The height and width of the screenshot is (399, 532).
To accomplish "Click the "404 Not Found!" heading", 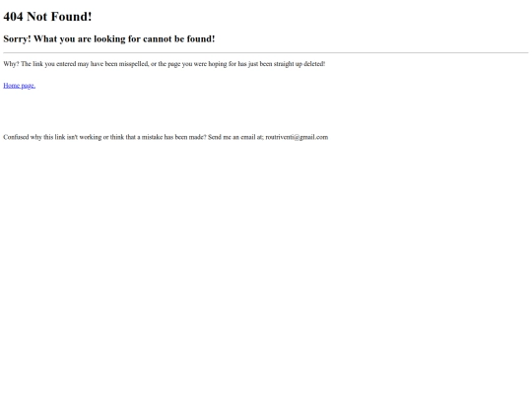I will coord(47,17).
